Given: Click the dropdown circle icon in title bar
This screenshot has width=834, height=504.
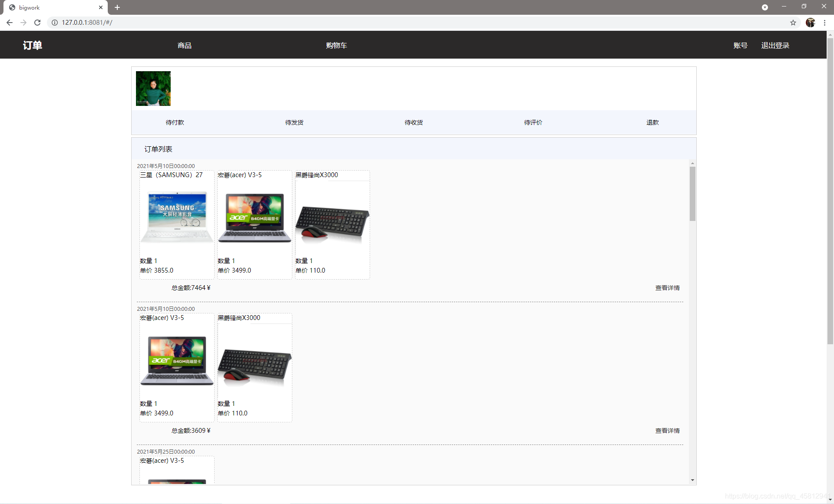Looking at the screenshot, I should pyautogui.click(x=765, y=7).
